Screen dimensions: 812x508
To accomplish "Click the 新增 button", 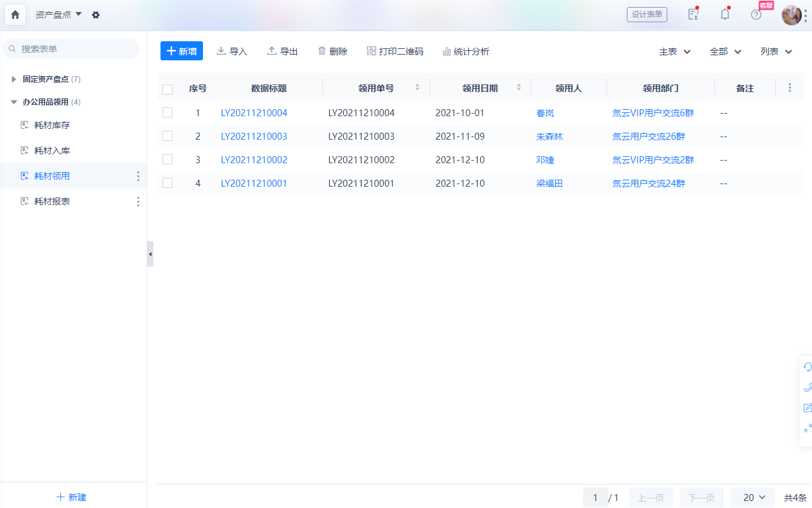I will pos(181,51).
